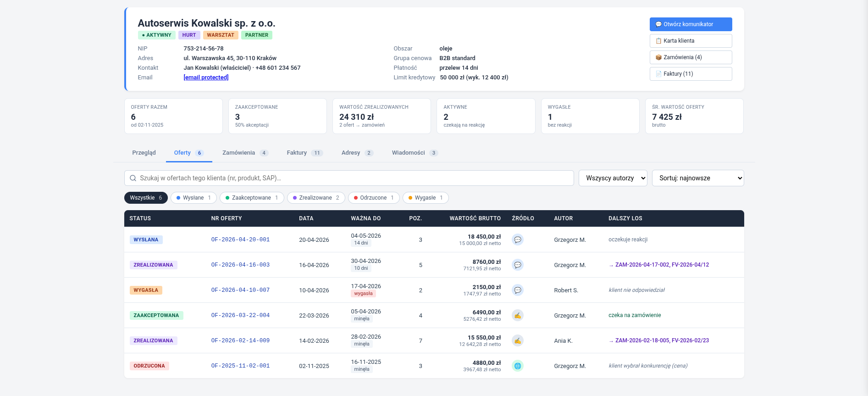Viewport: 868px width, 396px height.
Task: Click handwriting source icon for offer OF-2026-02-14-009
Action: [518, 340]
